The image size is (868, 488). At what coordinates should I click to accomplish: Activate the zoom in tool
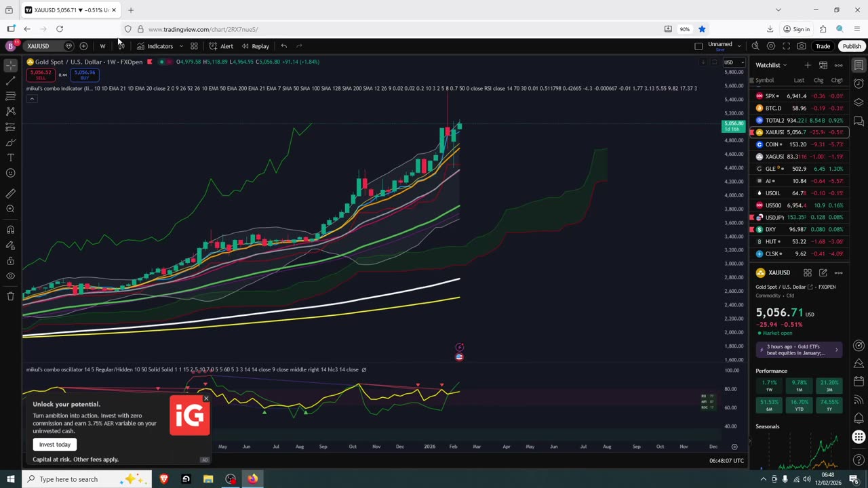pos(10,209)
